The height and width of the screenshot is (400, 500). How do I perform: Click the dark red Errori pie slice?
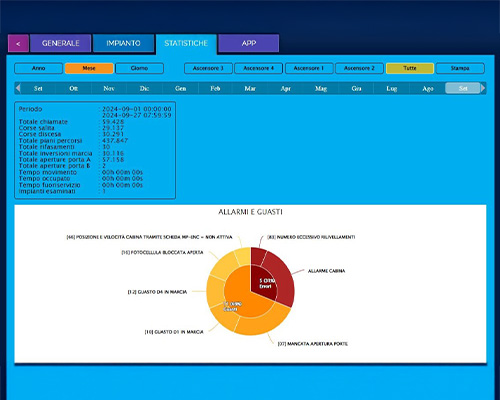(265, 282)
